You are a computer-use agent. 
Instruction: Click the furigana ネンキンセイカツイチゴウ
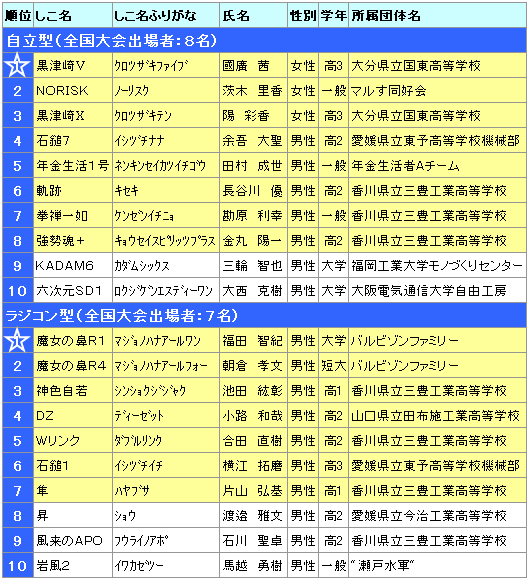160,166
